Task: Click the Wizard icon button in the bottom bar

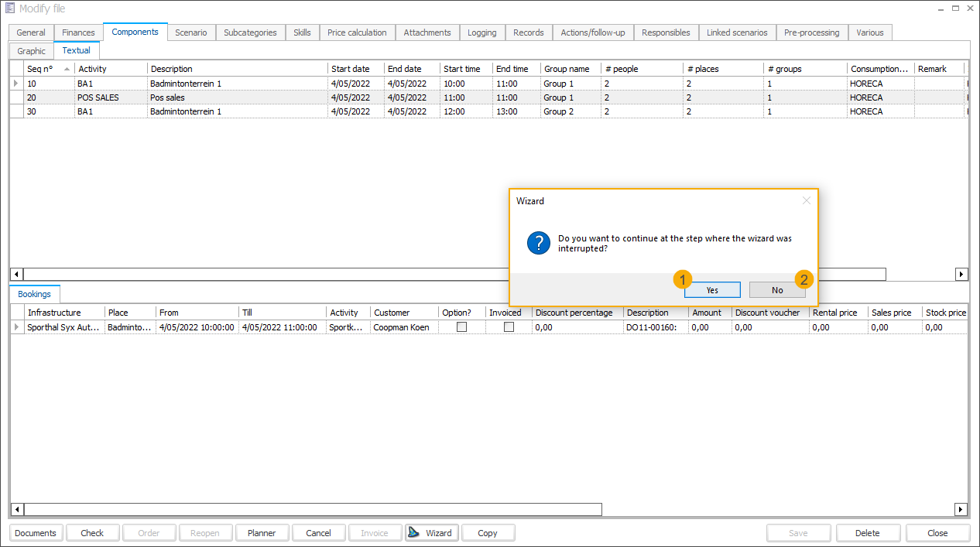Action: [431, 533]
